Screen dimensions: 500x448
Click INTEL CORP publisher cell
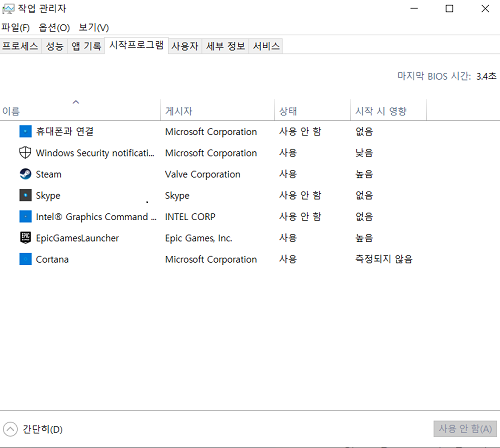click(190, 217)
